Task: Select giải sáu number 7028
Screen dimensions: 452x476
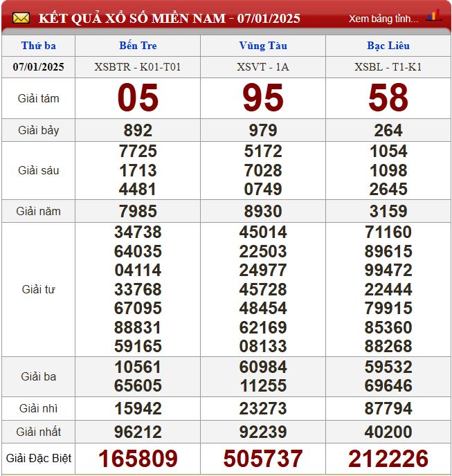Action: point(263,170)
